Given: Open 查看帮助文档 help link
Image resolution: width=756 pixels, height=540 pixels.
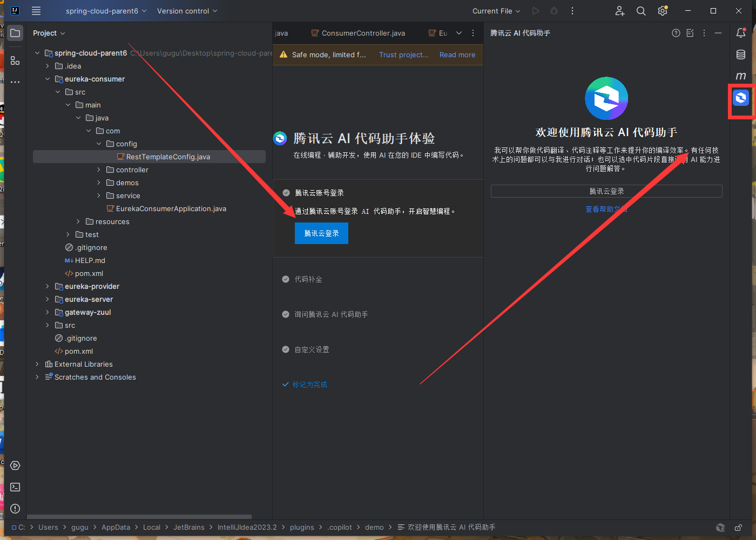Looking at the screenshot, I should click(x=606, y=209).
